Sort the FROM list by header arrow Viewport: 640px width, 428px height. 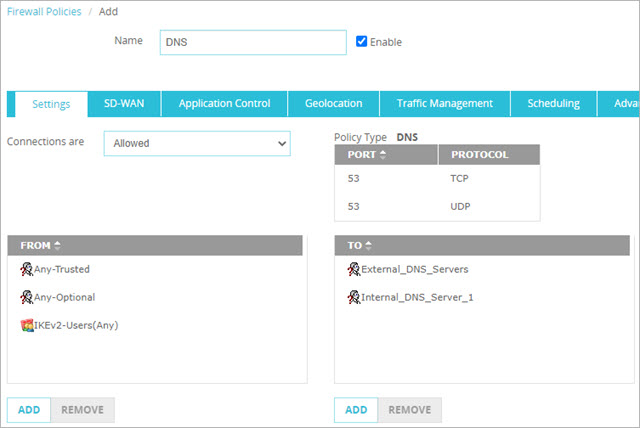57,245
